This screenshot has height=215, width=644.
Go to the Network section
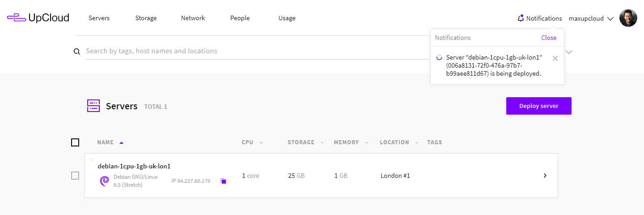tap(193, 18)
